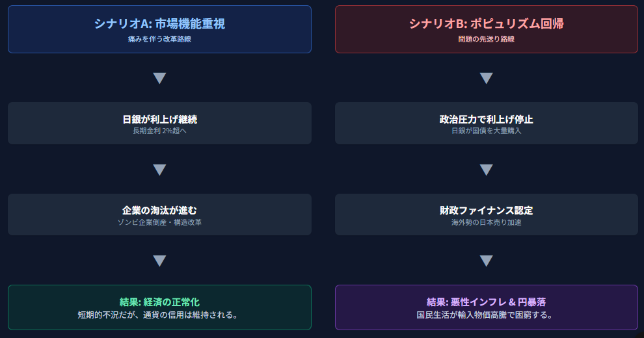Click the 政治圧力で利上げ停止 title
The width and height of the screenshot is (644, 338).
(486, 119)
